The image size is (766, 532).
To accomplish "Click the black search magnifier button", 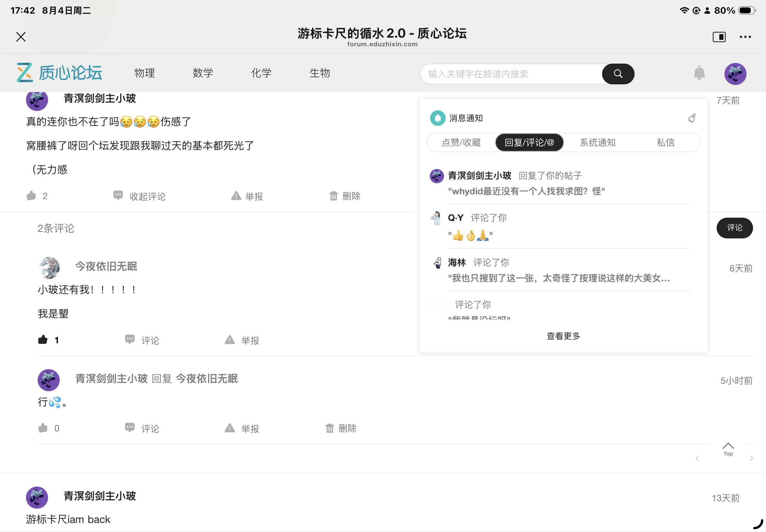I will (x=618, y=74).
